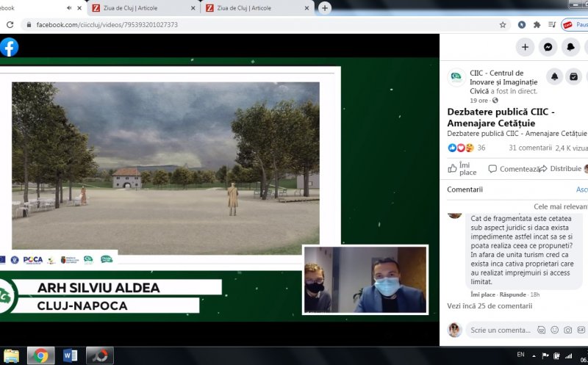This screenshot has width=588, height=365.
Task: Open the Chrome extensions puzzle menu
Action: click(x=537, y=24)
